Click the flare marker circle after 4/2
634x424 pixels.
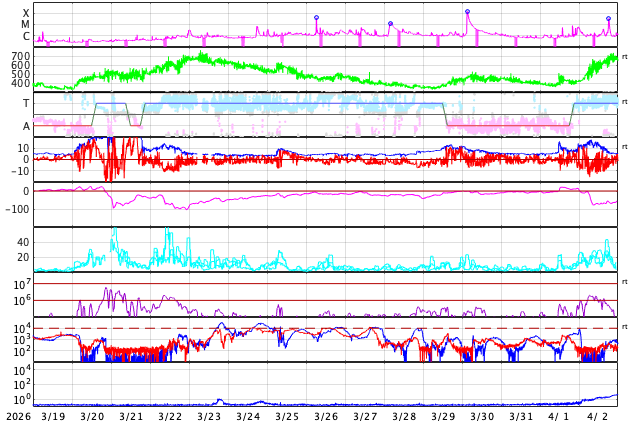(608, 19)
